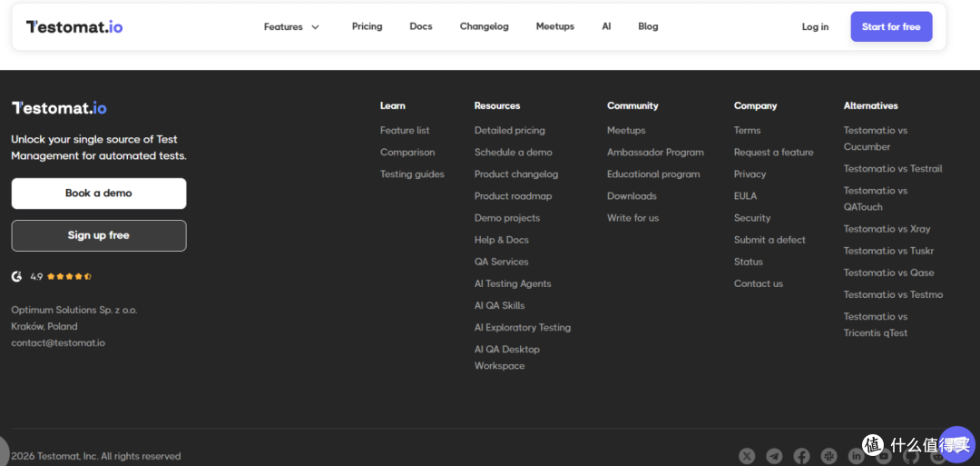The width and height of the screenshot is (980, 466).
Task: Click the Log in link
Action: click(x=815, y=27)
